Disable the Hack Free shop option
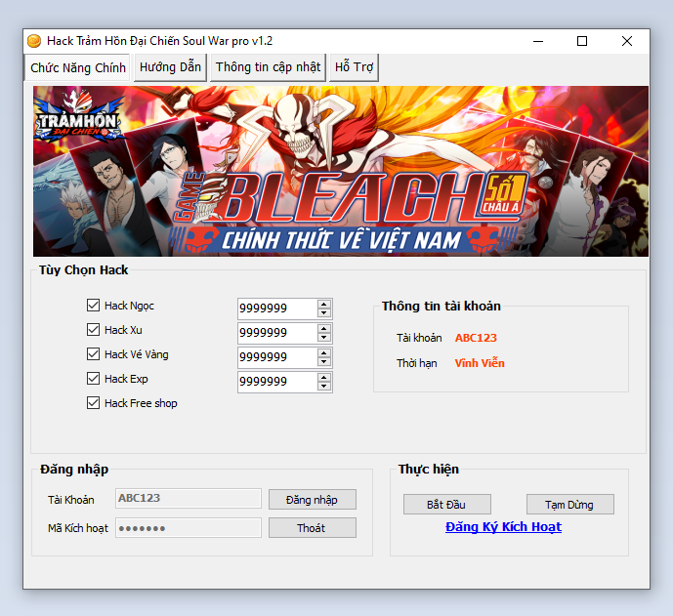This screenshot has height=616, width=673. pos(94,403)
